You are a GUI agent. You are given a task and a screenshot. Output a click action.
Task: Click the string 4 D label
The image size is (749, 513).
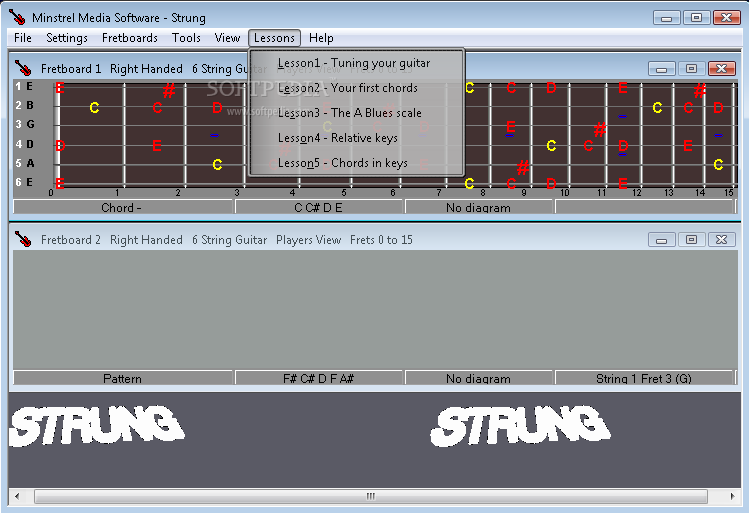tap(30, 144)
